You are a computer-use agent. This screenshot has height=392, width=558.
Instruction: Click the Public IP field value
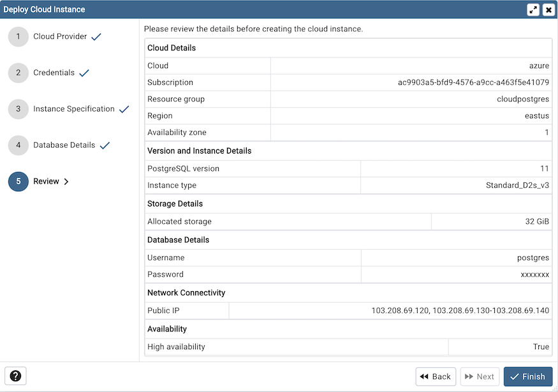[392, 310]
